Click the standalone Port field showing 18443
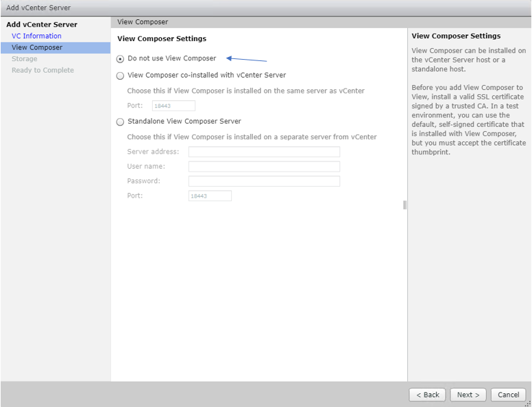532x407 pixels. tap(210, 196)
